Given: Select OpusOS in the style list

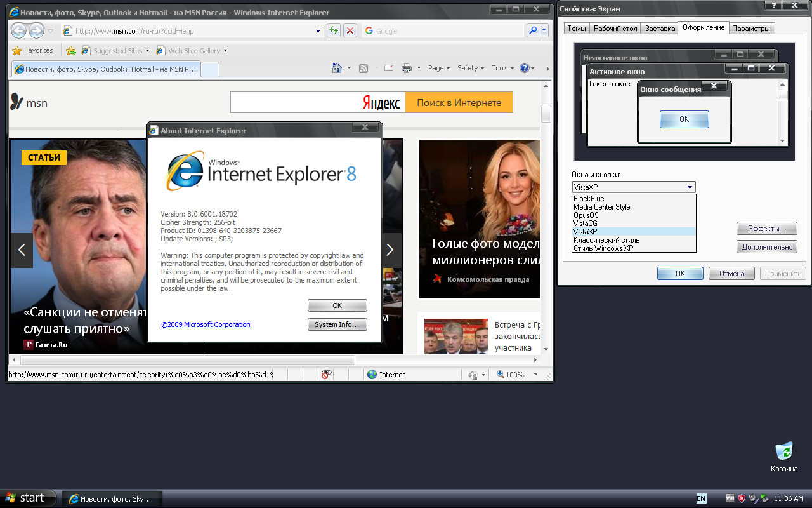Looking at the screenshot, I should pos(586,215).
